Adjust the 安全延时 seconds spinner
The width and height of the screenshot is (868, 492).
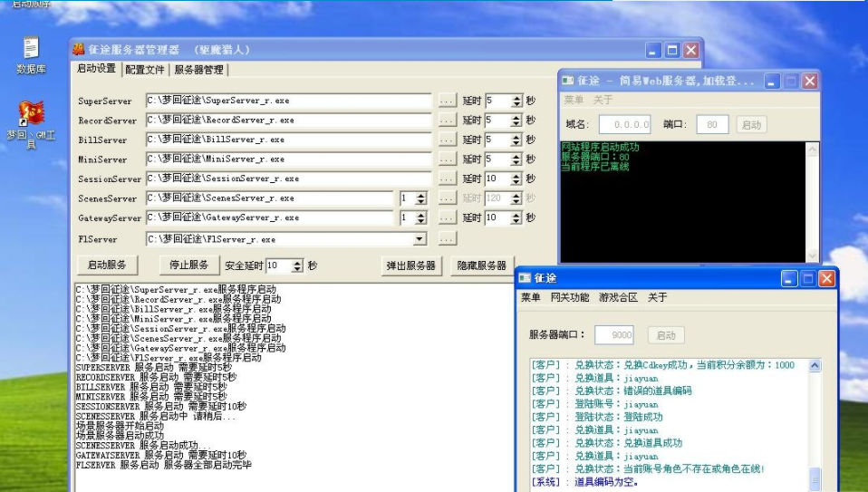click(297, 265)
